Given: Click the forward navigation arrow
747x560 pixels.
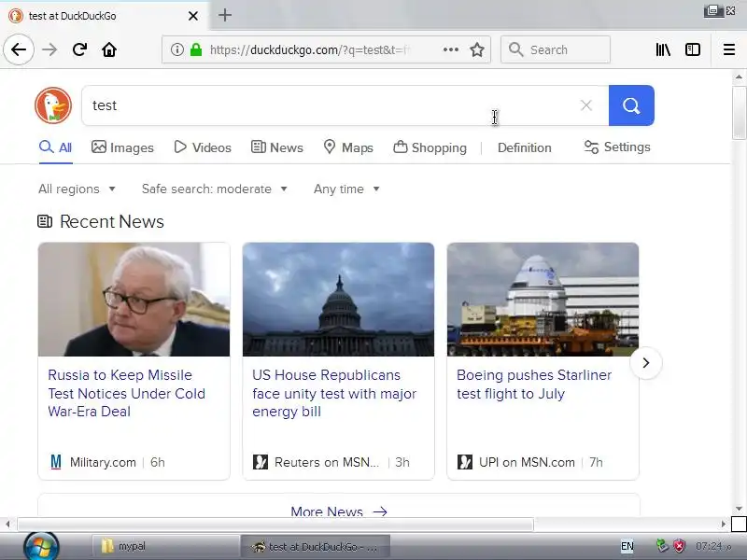Looking at the screenshot, I should coord(49,49).
